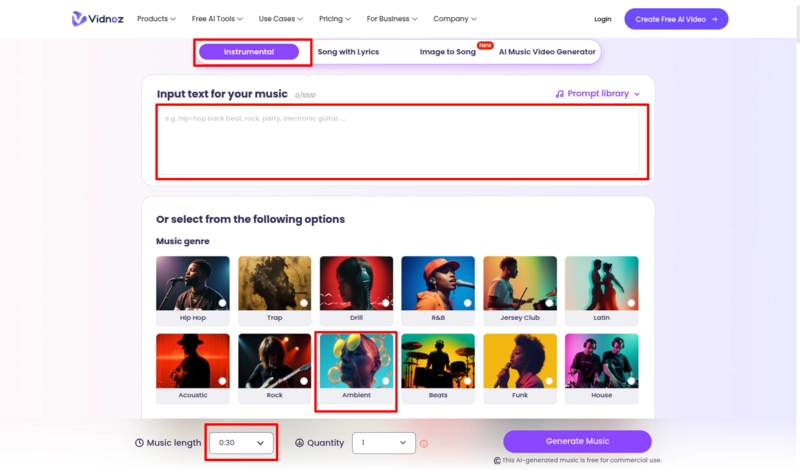Image resolution: width=800 pixels, height=470 pixels.
Task: Select the Rock genre radio circle
Action: 304,381
